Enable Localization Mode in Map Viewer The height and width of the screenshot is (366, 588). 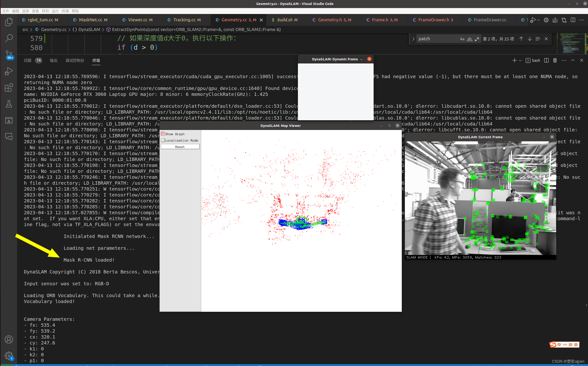coord(163,140)
